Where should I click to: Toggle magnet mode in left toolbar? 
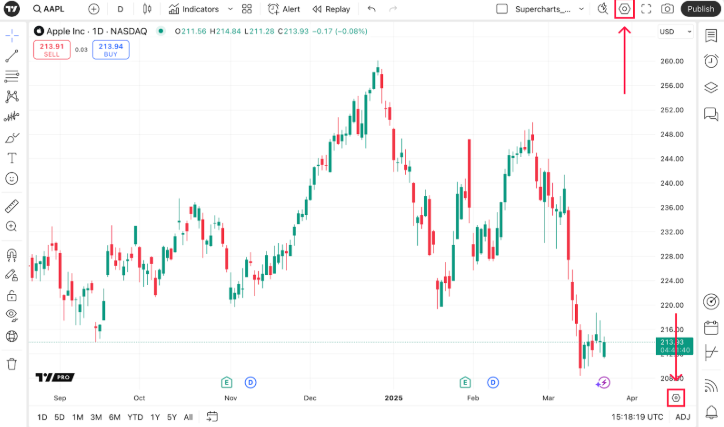click(12, 254)
